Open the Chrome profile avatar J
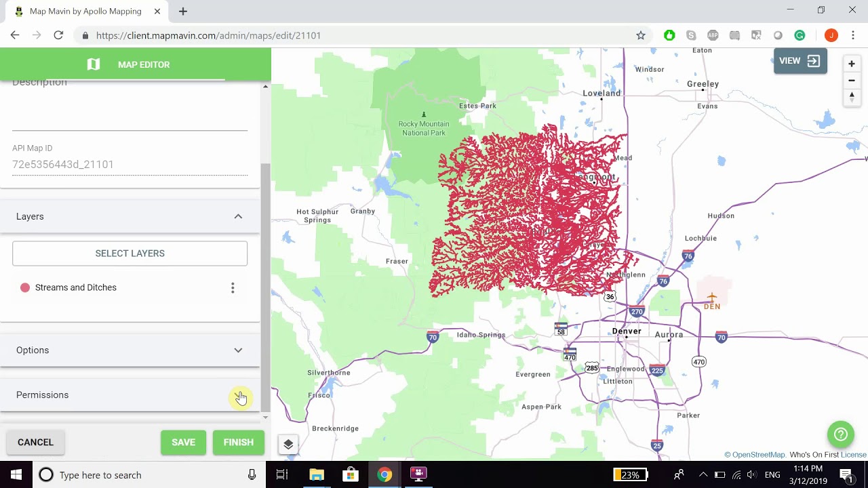This screenshot has height=488, width=868. [x=831, y=35]
